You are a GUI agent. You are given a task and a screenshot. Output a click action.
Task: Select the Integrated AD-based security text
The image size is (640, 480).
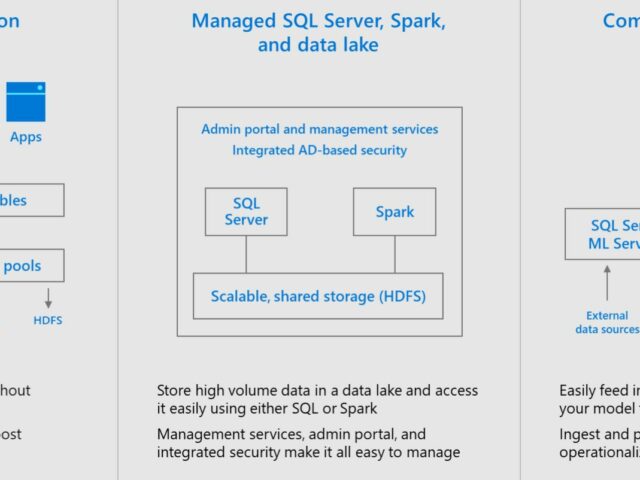pos(319,150)
